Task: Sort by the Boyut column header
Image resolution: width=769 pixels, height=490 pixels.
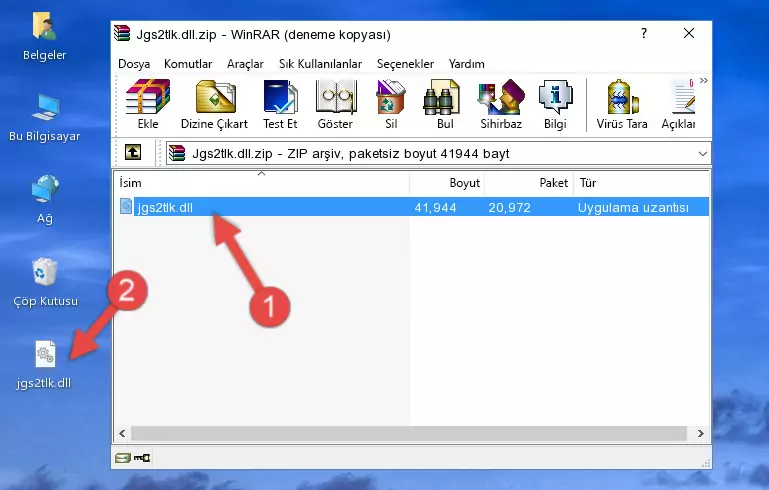Action: pos(447,183)
